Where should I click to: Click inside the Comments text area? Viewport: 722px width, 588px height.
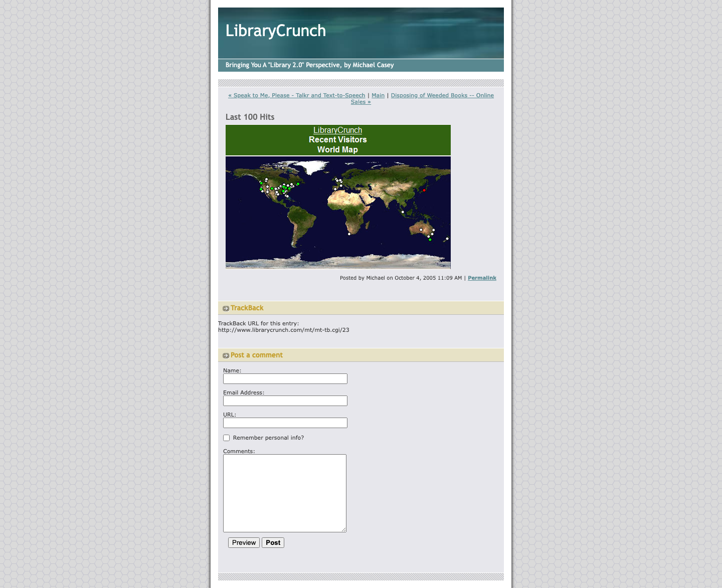coord(285,493)
